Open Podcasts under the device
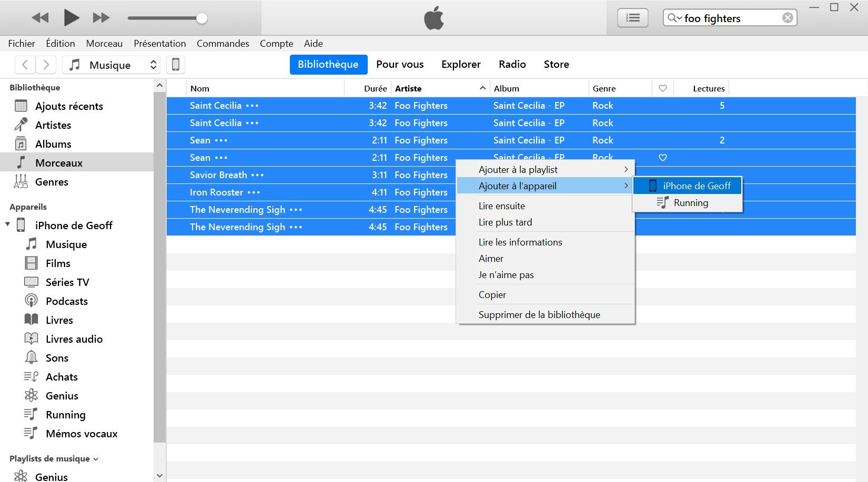The height and width of the screenshot is (482, 868). coord(67,301)
